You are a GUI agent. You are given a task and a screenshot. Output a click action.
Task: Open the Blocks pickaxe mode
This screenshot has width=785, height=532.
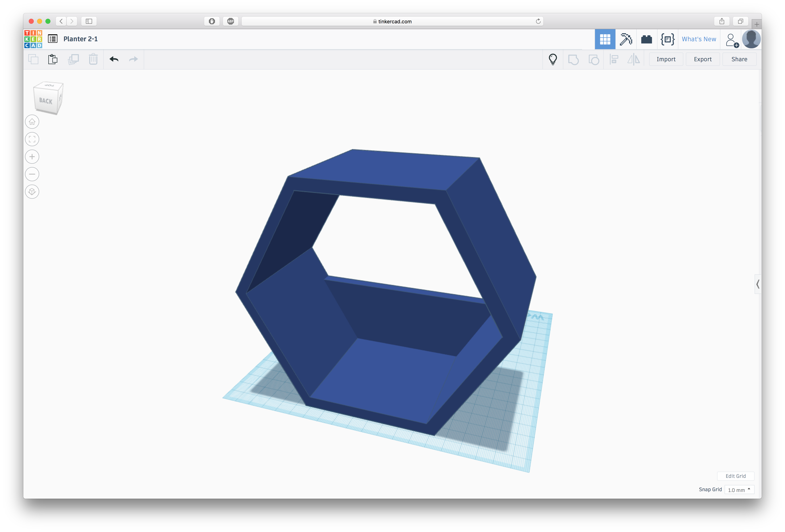pyautogui.click(x=626, y=39)
